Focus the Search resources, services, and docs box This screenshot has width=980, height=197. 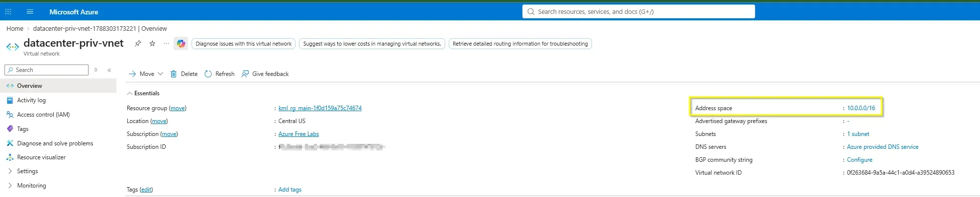click(639, 11)
